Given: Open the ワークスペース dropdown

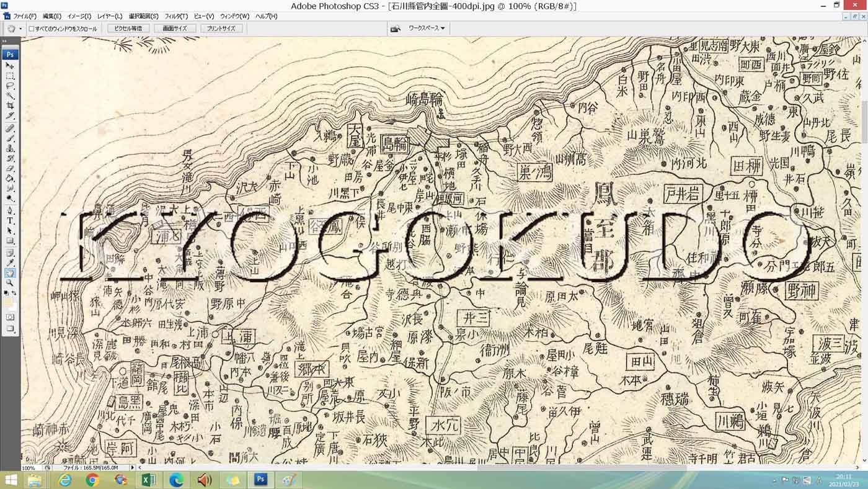Looking at the screenshot, I should coord(427,29).
